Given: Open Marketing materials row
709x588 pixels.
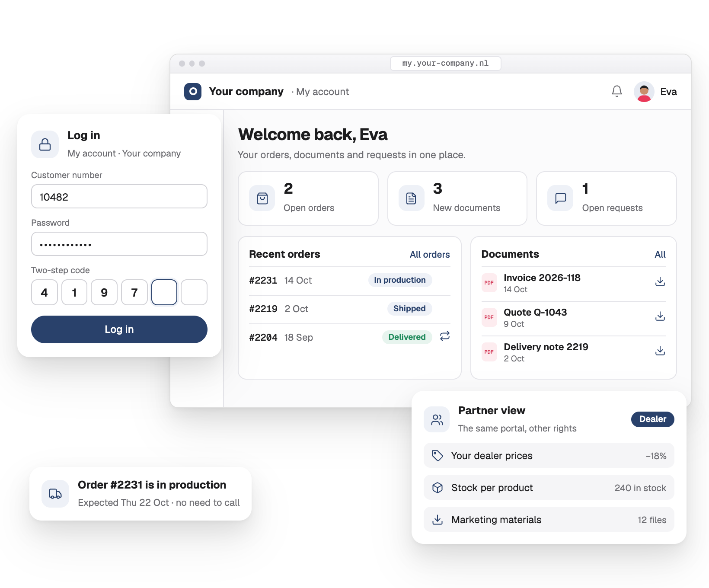Looking at the screenshot, I should point(549,520).
